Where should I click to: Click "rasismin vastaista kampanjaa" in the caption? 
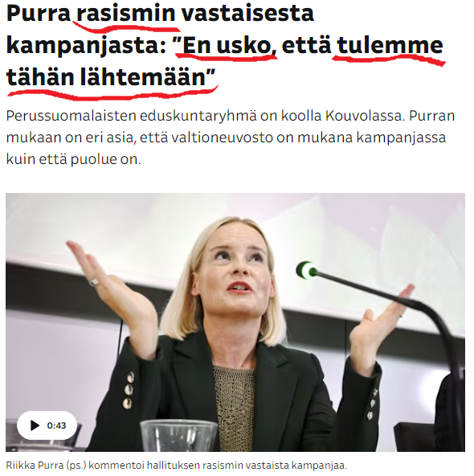click(275, 465)
